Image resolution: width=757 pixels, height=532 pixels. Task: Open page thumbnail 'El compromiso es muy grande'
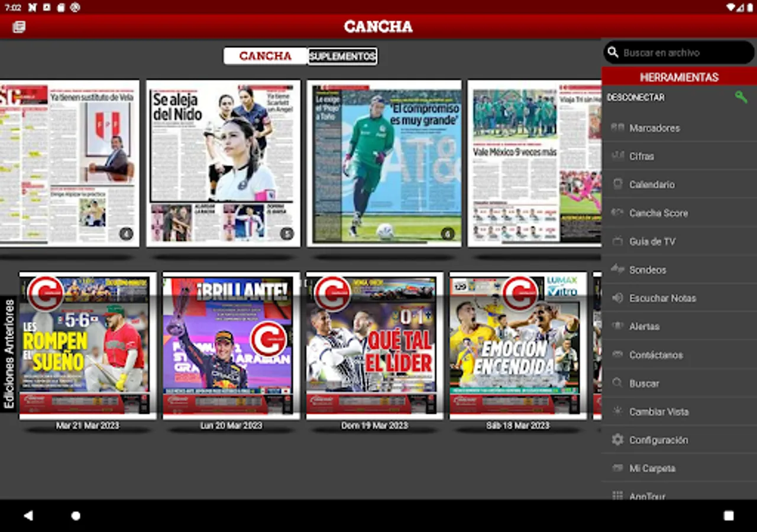tap(384, 163)
